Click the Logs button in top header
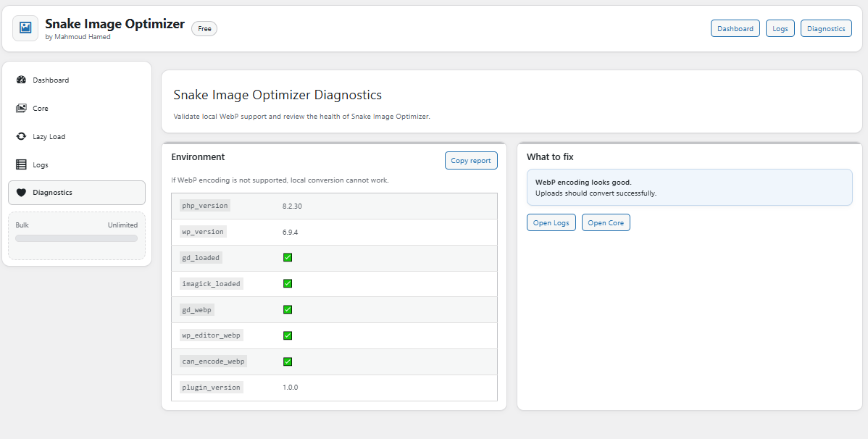The width and height of the screenshot is (868, 439). [780, 29]
